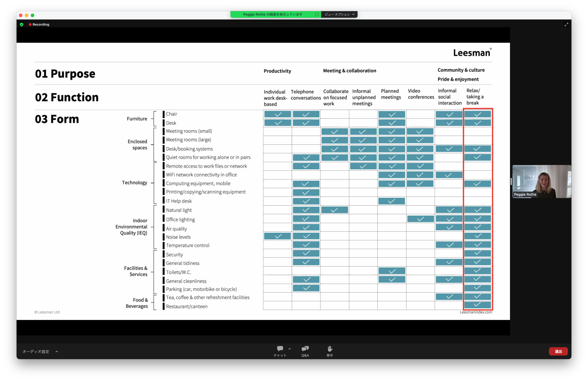588x381 pixels.
Task: Click the 'Desk/booking systems' row label
Action: (x=189, y=149)
